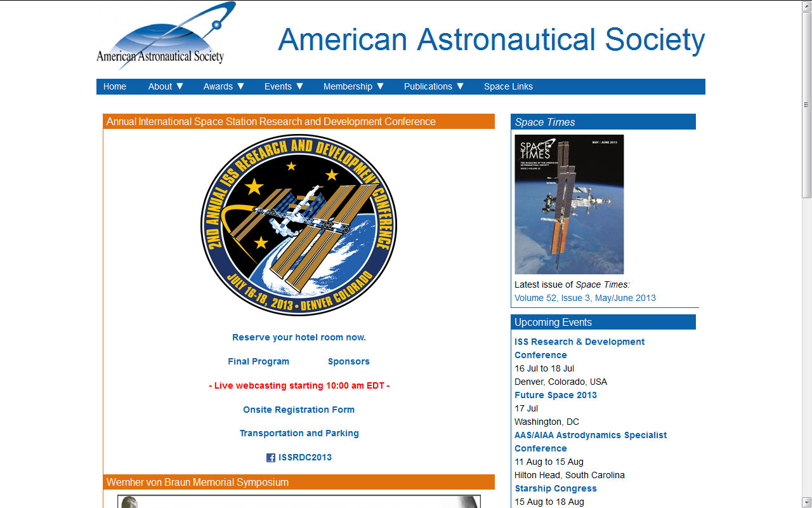Click 'Reserve your hotel room now' link
Image resolution: width=812 pixels, height=508 pixels.
(x=299, y=337)
